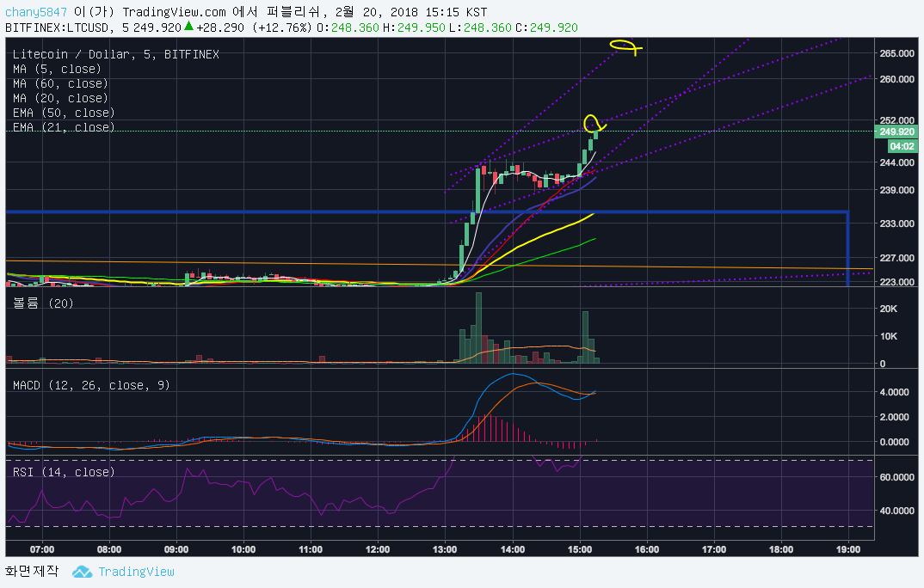Click the 60.0000 RSI axis label
The width and height of the screenshot is (924, 588).
tap(896, 477)
